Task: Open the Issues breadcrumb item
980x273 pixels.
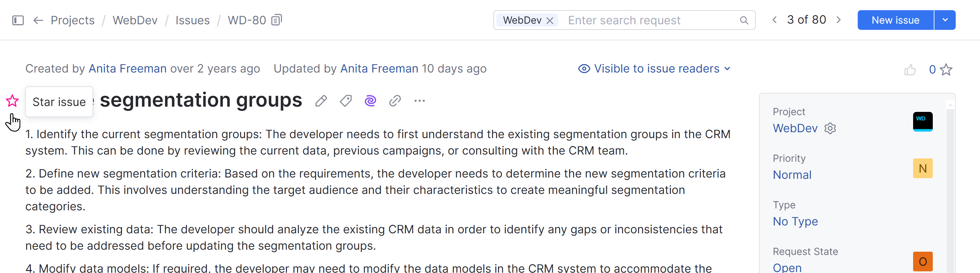Action: point(192,20)
